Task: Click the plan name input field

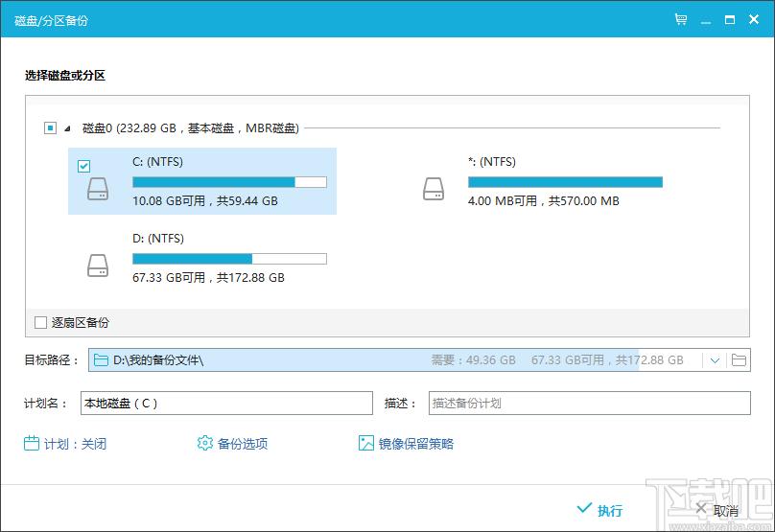Action: (226, 404)
